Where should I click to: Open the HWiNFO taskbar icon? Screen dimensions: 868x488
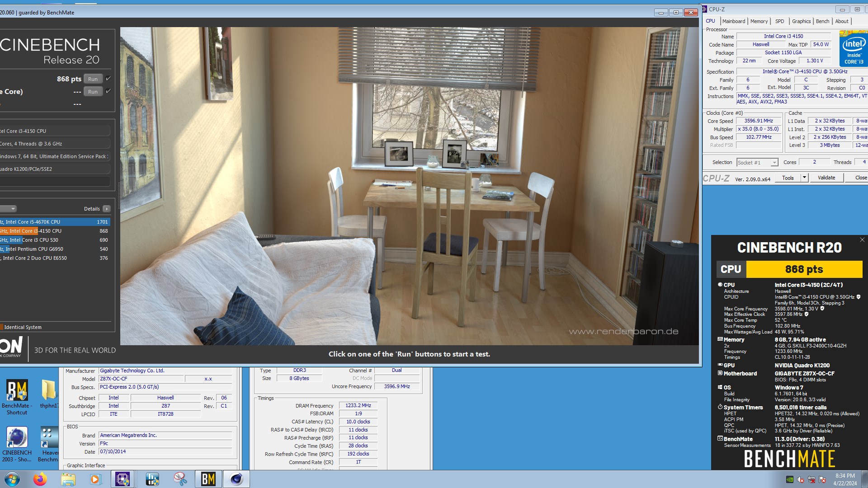tap(152, 479)
